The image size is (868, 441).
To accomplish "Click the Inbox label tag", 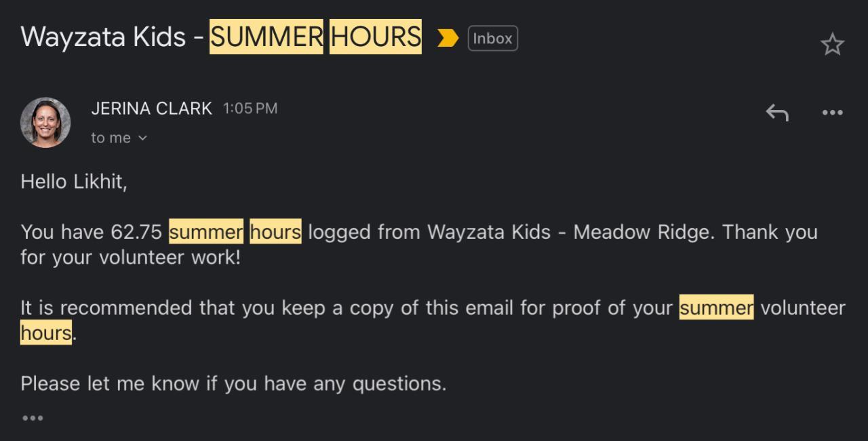I will 492,39.
